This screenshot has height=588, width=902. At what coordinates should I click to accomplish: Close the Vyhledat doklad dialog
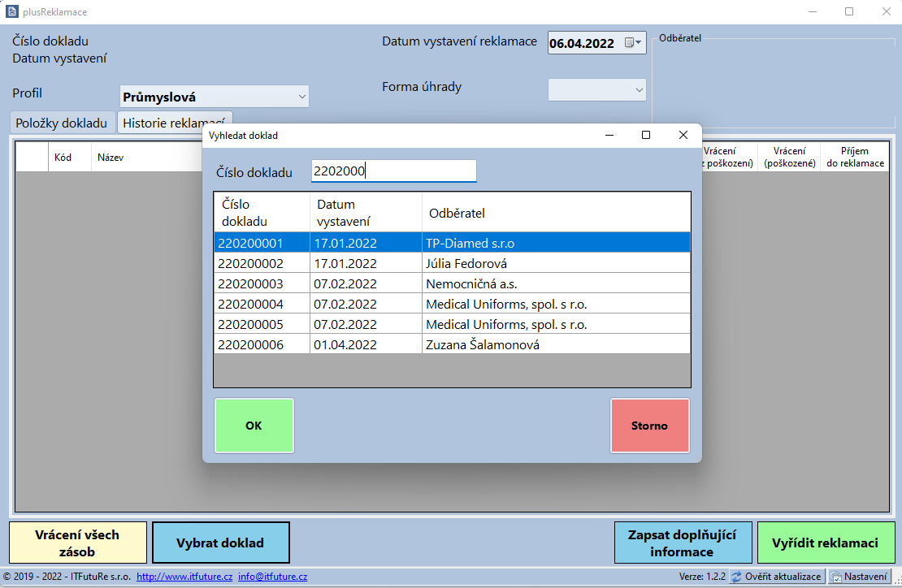(683, 135)
